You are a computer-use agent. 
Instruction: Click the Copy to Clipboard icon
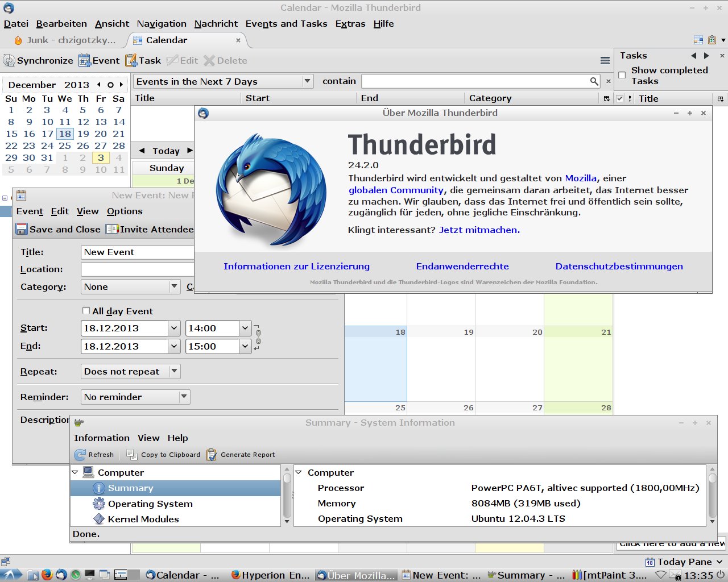[x=132, y=455]
